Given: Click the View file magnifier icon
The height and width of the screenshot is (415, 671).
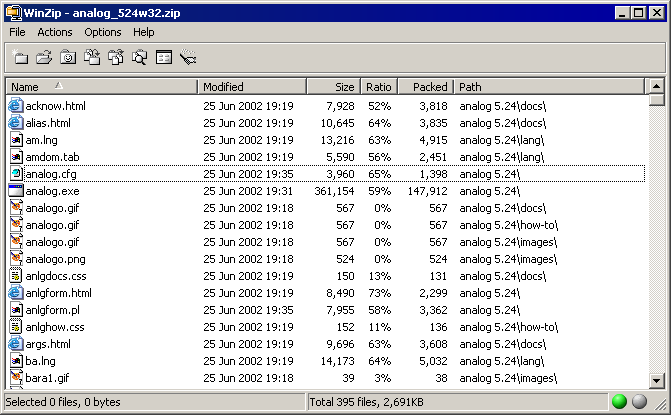Looking at the screenshot, I should tap(140, 58).
